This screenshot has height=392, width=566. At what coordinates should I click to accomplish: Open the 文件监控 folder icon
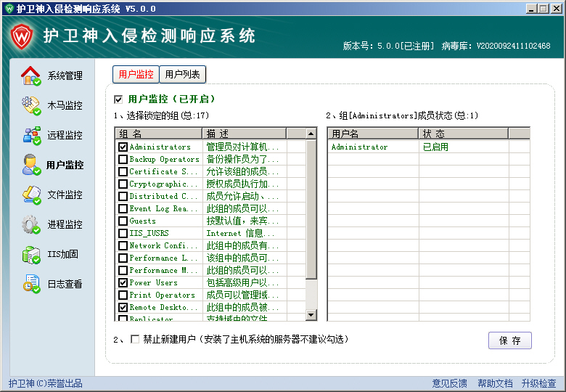pyautogui.click(x=31, y=195)
